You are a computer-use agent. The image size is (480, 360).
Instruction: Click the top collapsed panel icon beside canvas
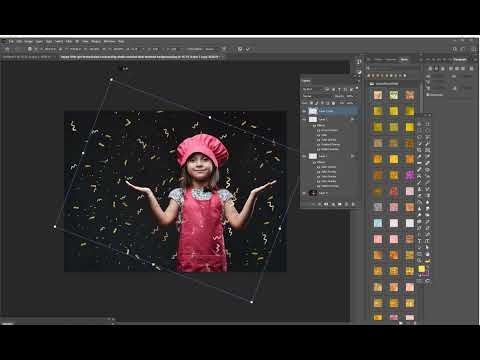pos(359,62)
